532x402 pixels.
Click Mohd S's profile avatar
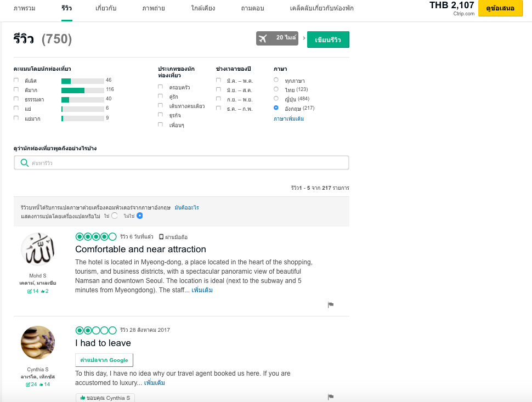click(38, 250)
